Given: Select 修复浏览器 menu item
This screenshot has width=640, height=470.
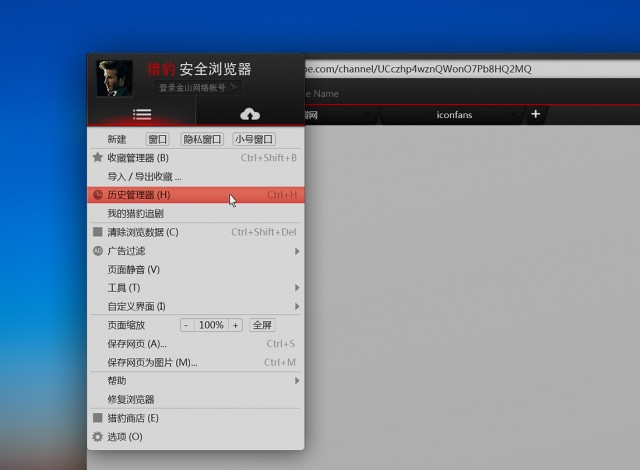Looking at the screenshot, I should (x=196, y=399).
